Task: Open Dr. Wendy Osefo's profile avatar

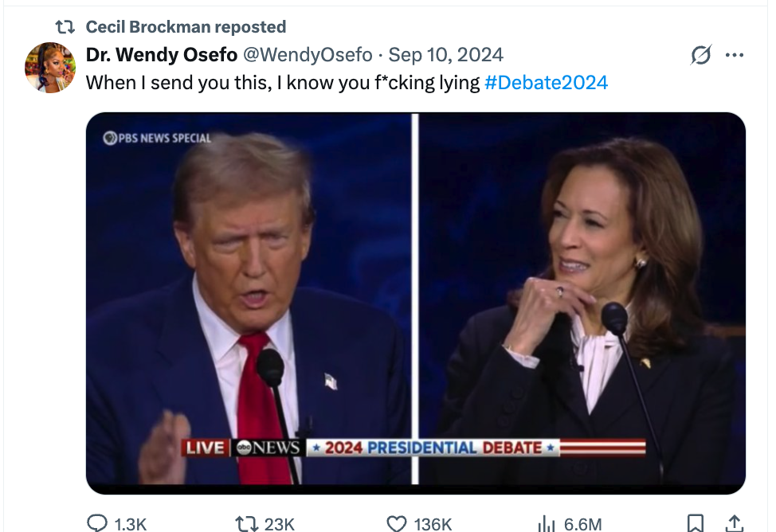Action: [49, 68]
